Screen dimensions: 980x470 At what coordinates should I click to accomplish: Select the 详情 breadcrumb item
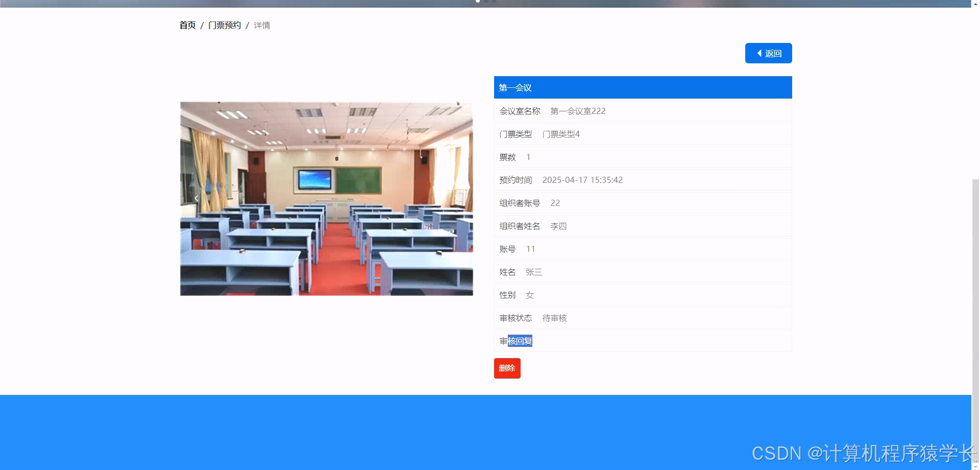pyautogui.click(x=262, y=25)
